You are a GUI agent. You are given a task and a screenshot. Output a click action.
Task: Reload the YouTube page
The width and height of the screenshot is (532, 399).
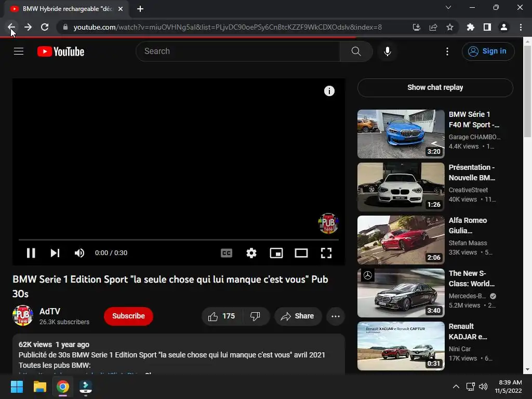(45, 27)
